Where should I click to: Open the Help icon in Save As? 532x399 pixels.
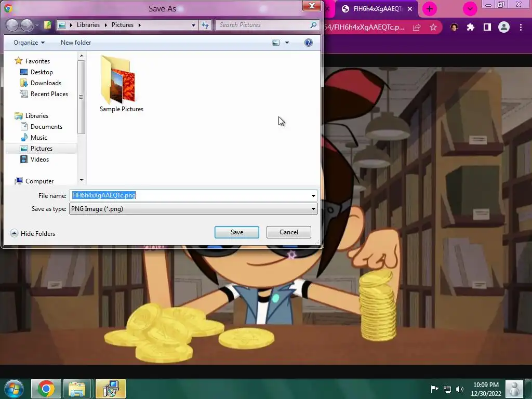point(309,43)
